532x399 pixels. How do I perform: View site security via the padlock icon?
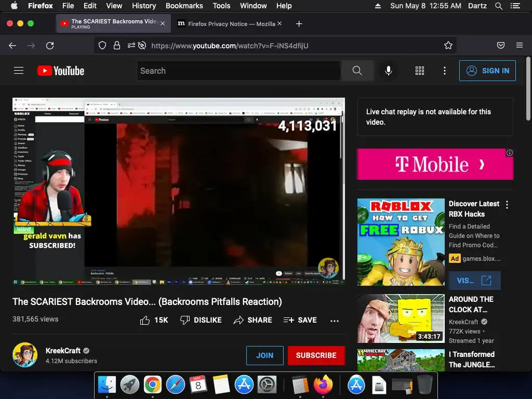point(117,46)
